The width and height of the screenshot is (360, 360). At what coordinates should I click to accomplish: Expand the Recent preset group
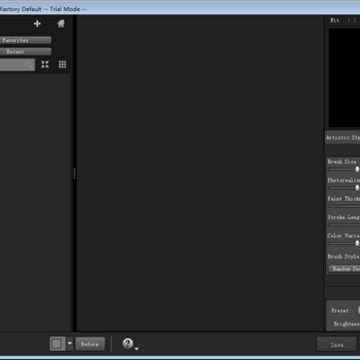pyautogui.click(x=25, y=52)
